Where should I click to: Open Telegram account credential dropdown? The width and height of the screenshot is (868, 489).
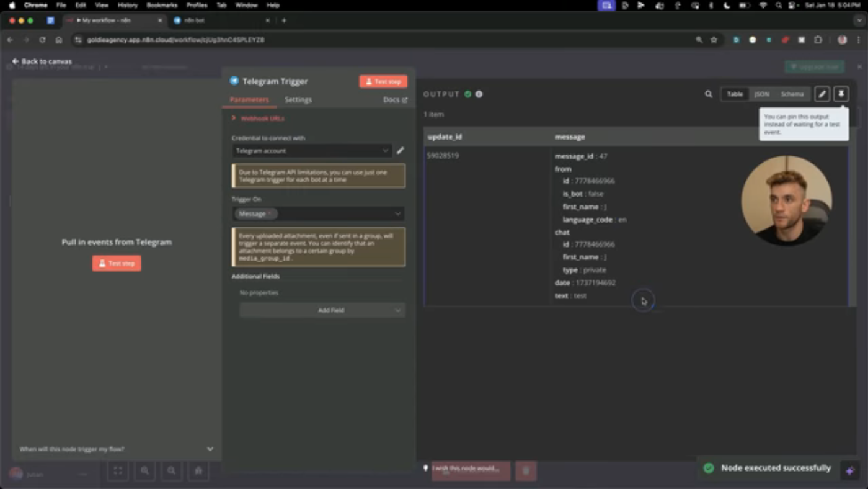311,150
